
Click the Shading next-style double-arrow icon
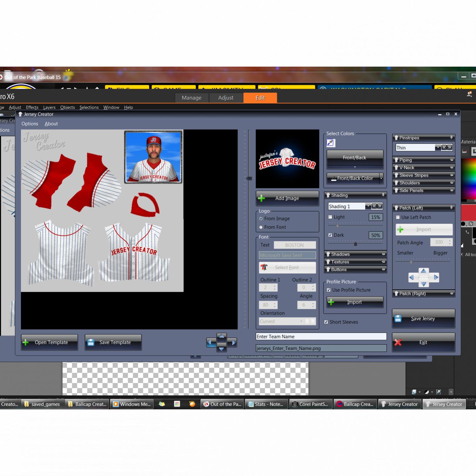coord(379,206)
